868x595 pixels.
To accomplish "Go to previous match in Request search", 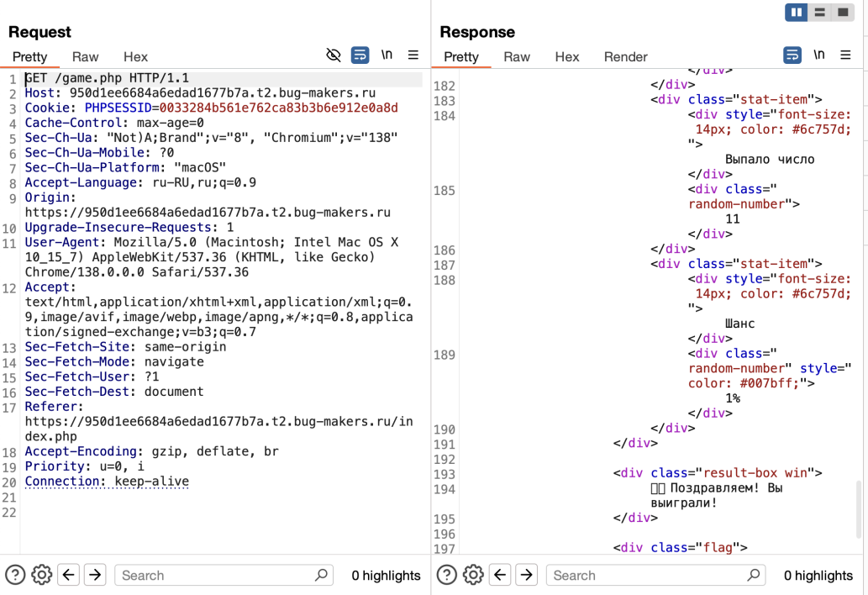I will (69, 575).
